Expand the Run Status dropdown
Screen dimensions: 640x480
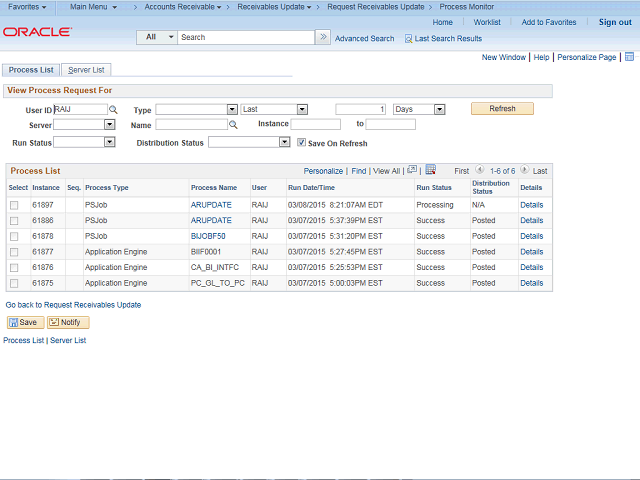click(x=84, y=142)
